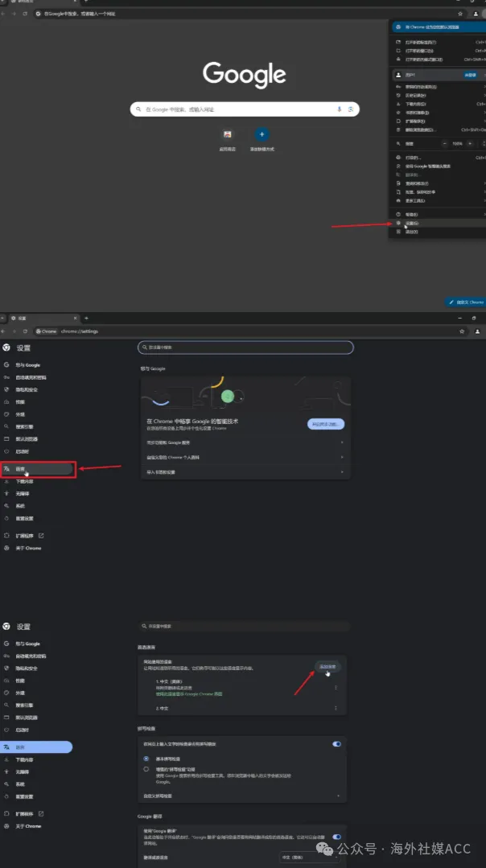Click the fullscreen icon beside zoom controls

[x=484, y=143]
